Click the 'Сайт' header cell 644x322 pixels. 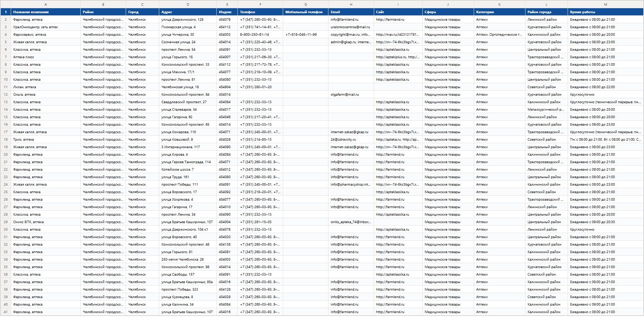click(x=398, y=12)
